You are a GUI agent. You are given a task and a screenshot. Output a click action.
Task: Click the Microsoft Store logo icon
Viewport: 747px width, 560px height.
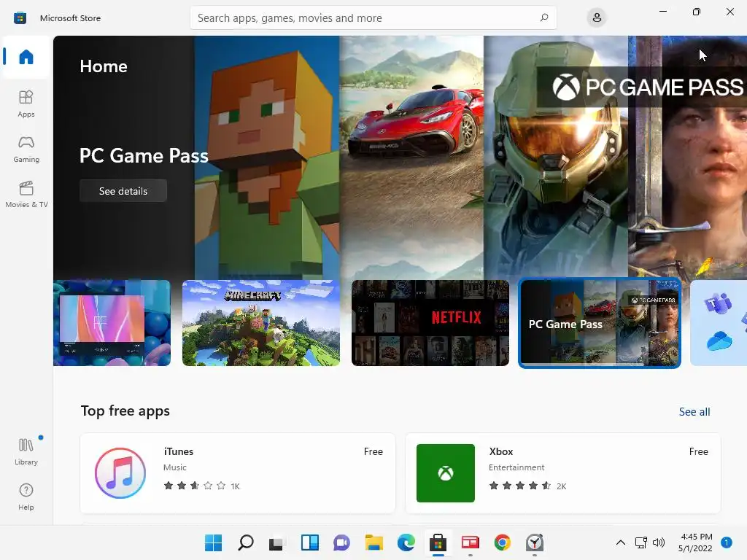[20, 18]
